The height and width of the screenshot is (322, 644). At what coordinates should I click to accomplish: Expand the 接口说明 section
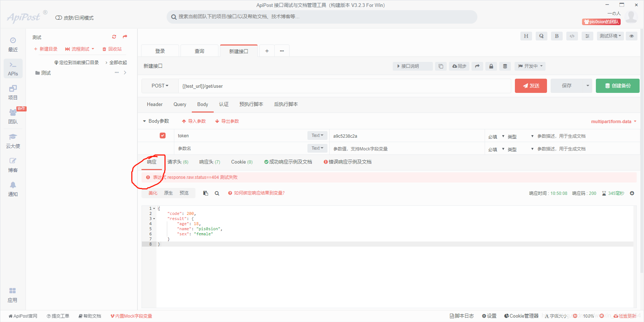coord(413,66)
